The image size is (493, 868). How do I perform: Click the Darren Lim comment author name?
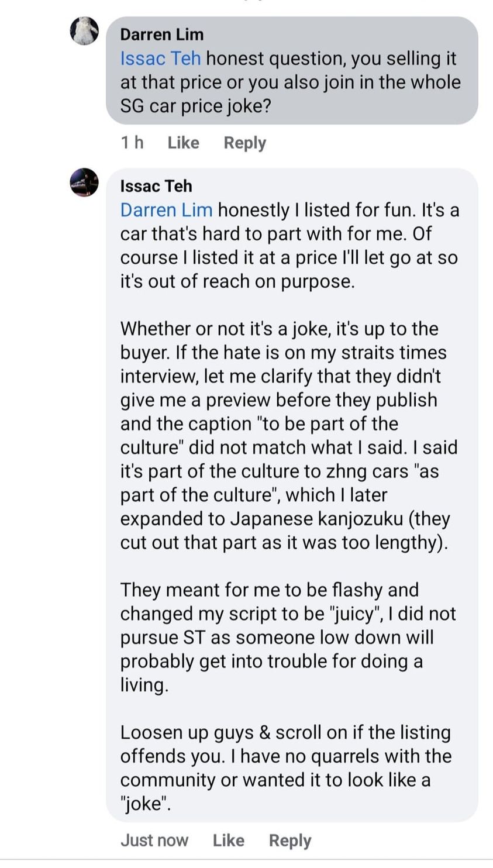coord(162,35)
